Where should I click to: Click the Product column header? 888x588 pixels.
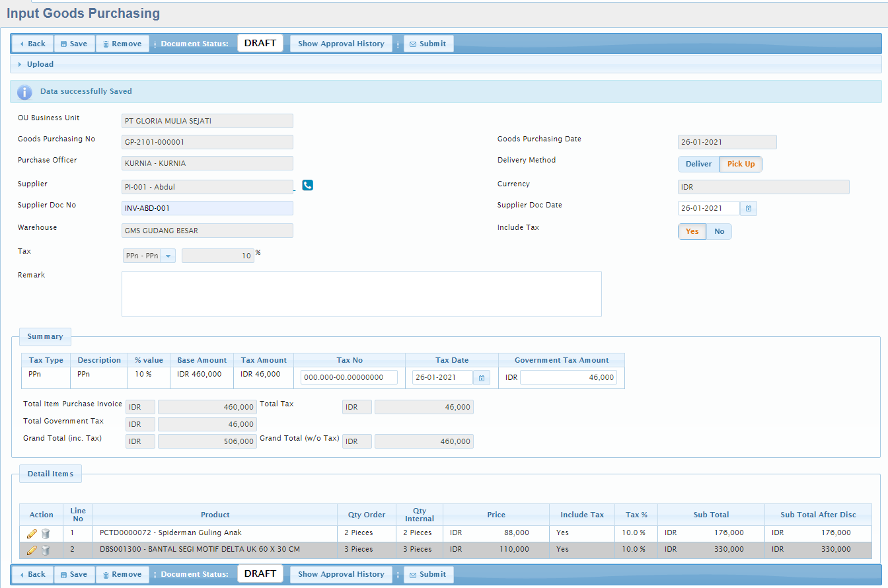tap(215, 515)
